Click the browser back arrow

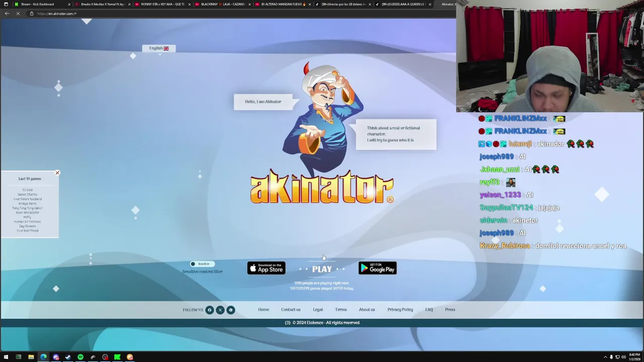click(x=7, y=14)
